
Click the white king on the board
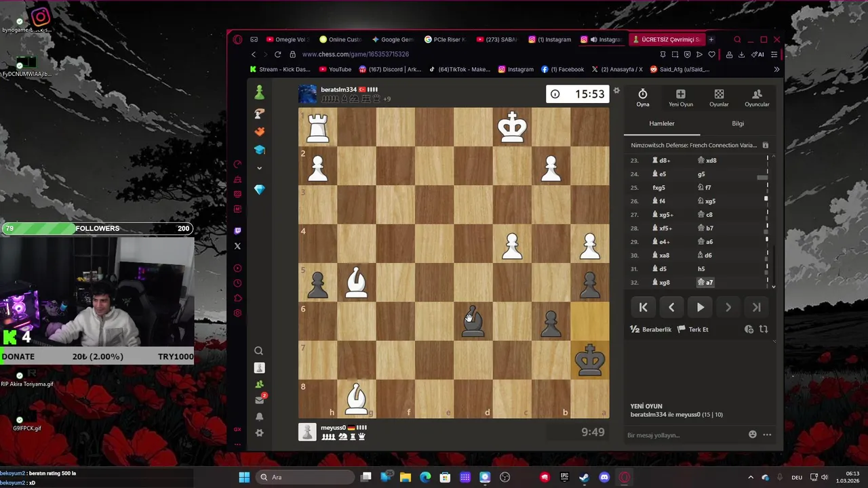point(512,127)
